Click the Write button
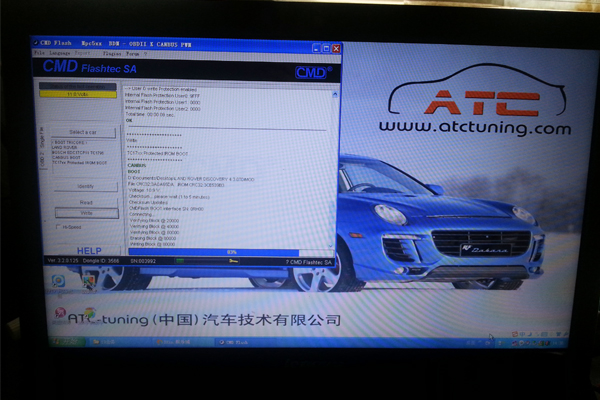This screenshot has height=400, width=600. pyautogui.click(x=86, y=213)
